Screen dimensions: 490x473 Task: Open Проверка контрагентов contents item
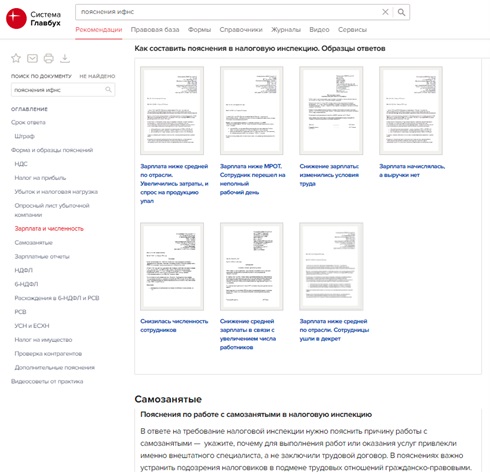[x=48, y=354]
